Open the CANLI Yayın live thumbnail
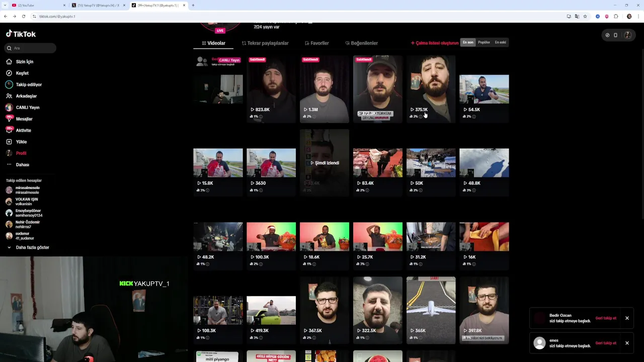 (x=218, y=89)
